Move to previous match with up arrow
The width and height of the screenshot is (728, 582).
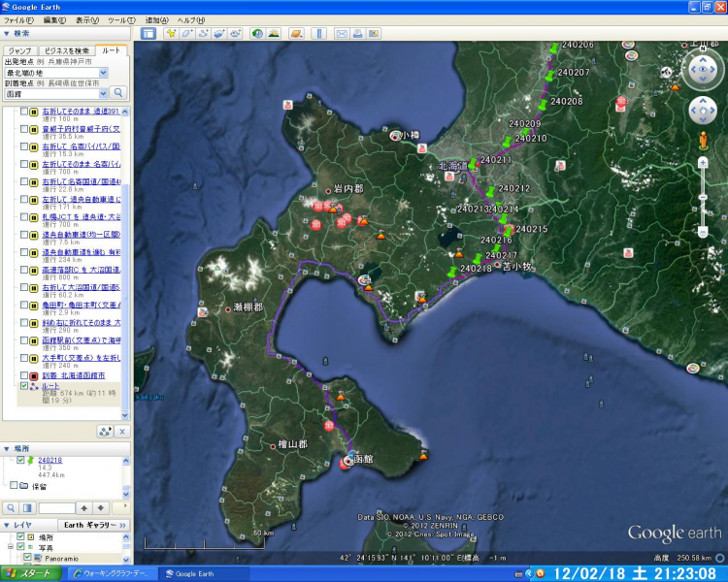(84, 507)
